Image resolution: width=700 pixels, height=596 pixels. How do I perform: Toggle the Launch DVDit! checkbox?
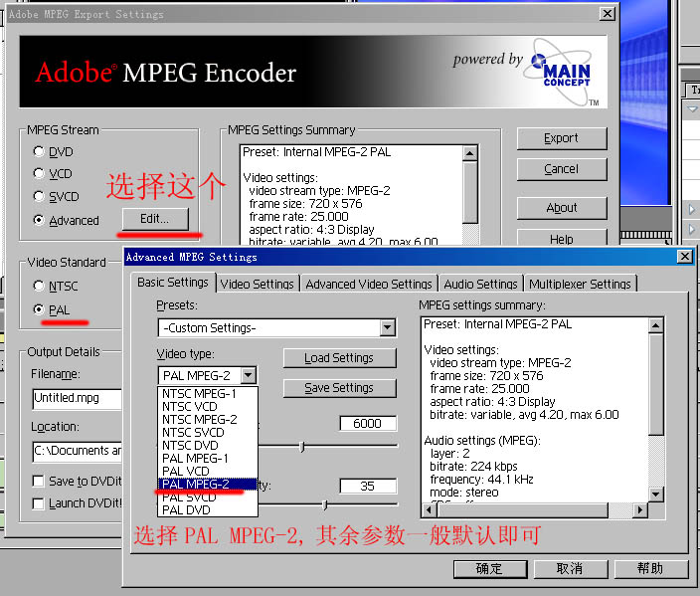click(39, 503)
